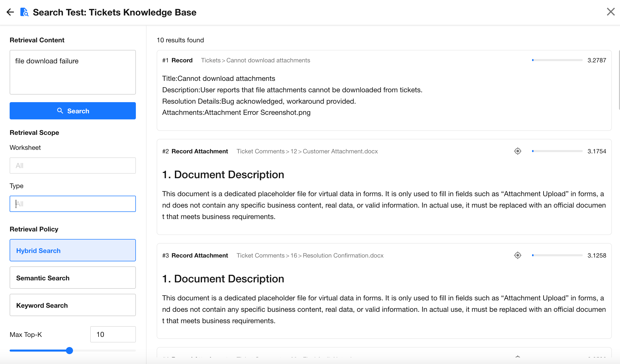Click the locate icon on result #3
This screenshot has width=620, height=364.
click(x=518, y=255)
